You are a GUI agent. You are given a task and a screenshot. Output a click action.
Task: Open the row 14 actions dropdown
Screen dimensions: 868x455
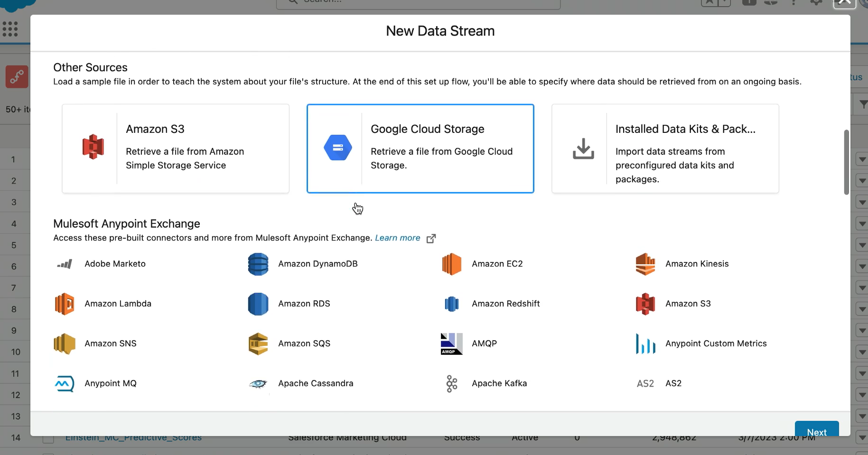point(862,437)
